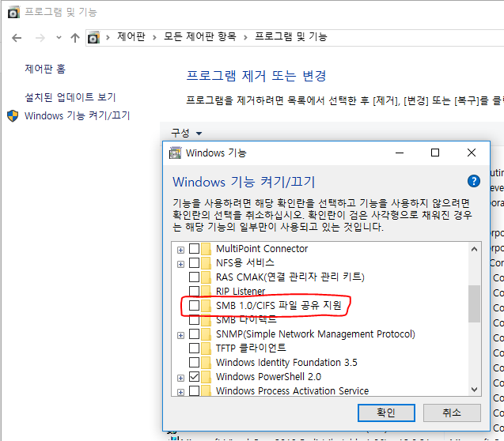Open the 구성 dropdown menu
The height and width of the screenshot is (441, 504).
click(x=187, y=133)
